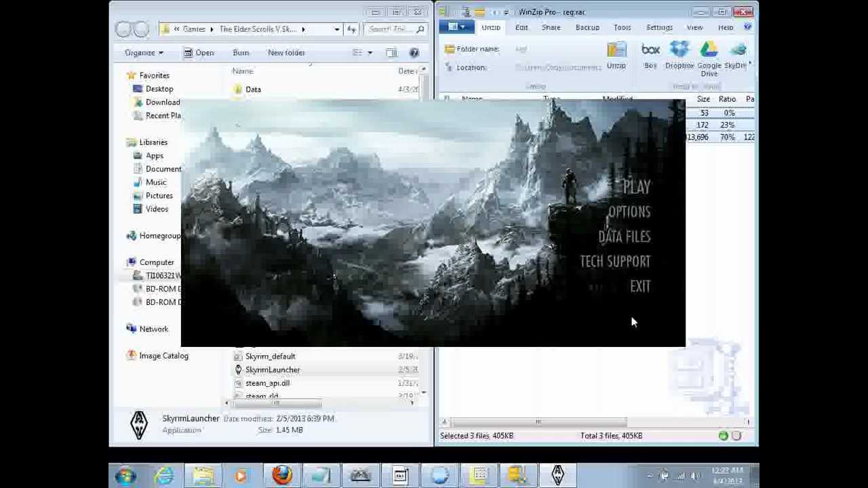Open Windows Media Player from taskbar
Viewport: 868px width, 488px height.
(241, 476)
